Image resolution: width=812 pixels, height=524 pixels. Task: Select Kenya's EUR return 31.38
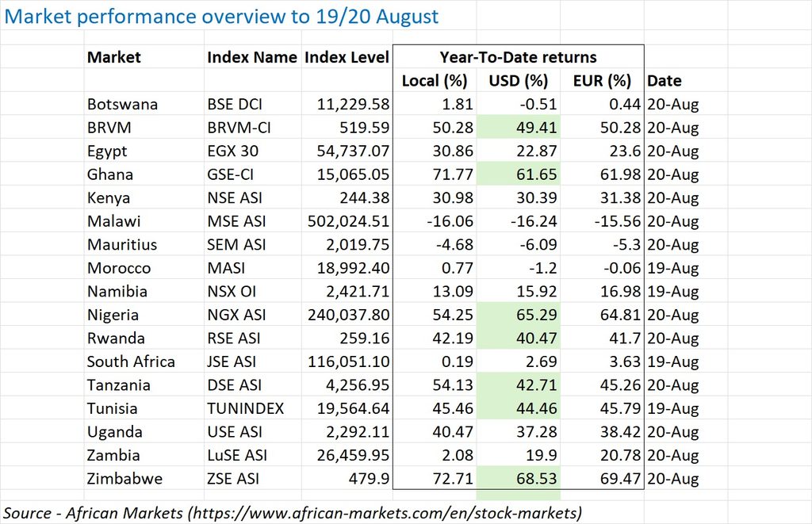pyautogui.click(x=602, y=197)
